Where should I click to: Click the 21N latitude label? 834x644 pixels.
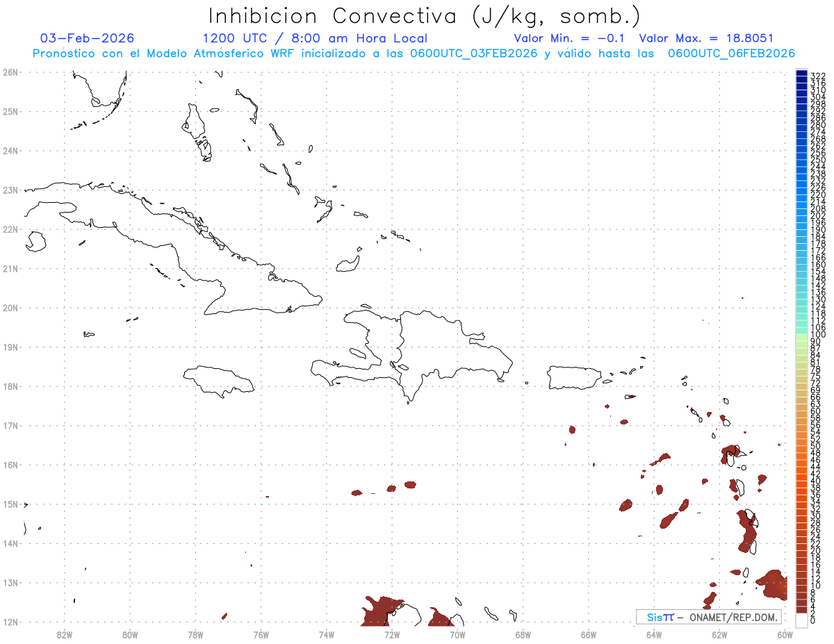pyautogui.click(x=10, y=268)
